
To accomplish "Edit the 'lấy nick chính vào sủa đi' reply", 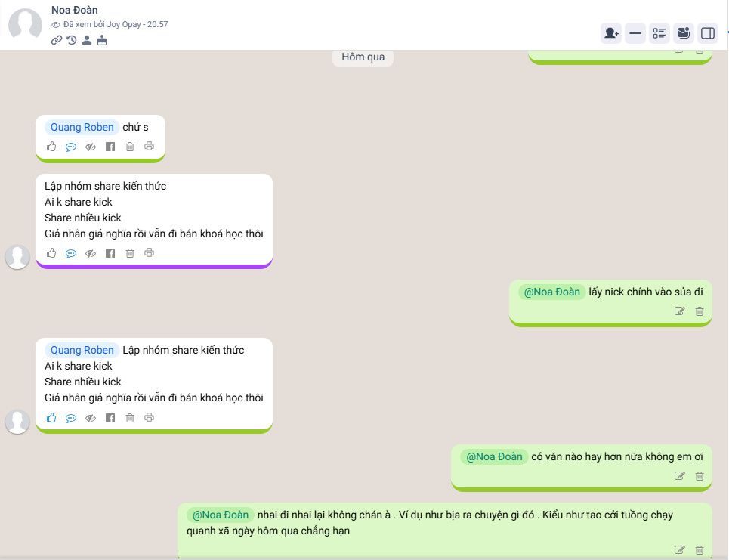I will tap(680, 311).
